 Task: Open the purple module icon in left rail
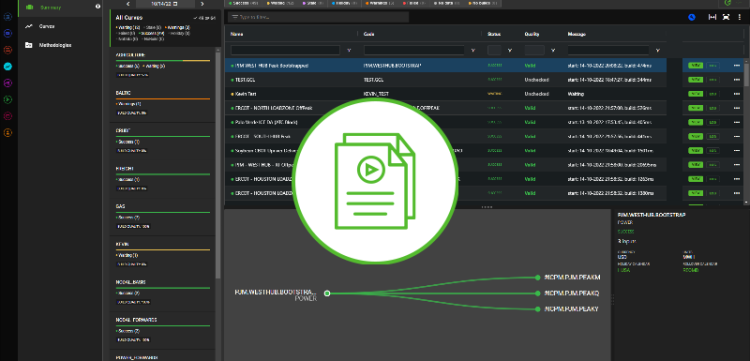point(8,83)
